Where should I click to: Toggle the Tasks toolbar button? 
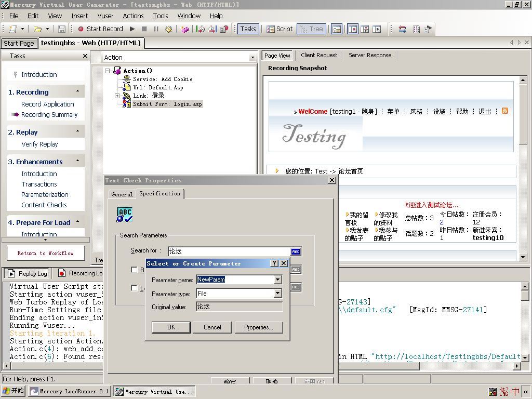(x=248, y=29)
